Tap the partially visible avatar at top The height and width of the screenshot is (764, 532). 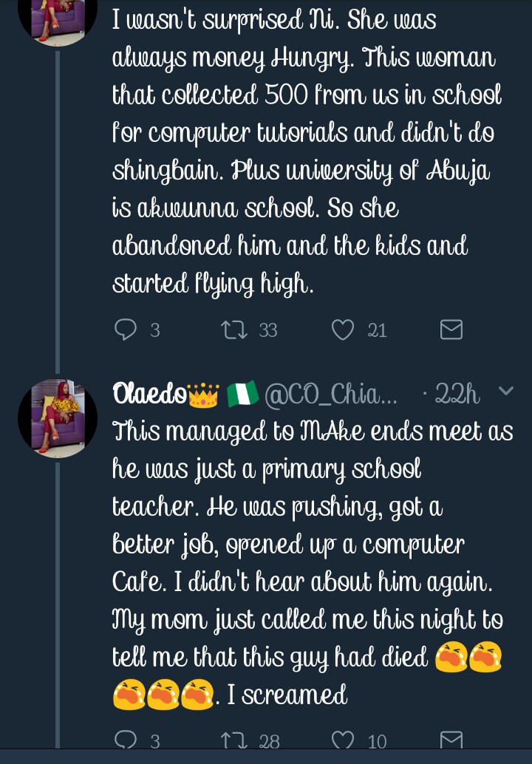tap(58, 18)
